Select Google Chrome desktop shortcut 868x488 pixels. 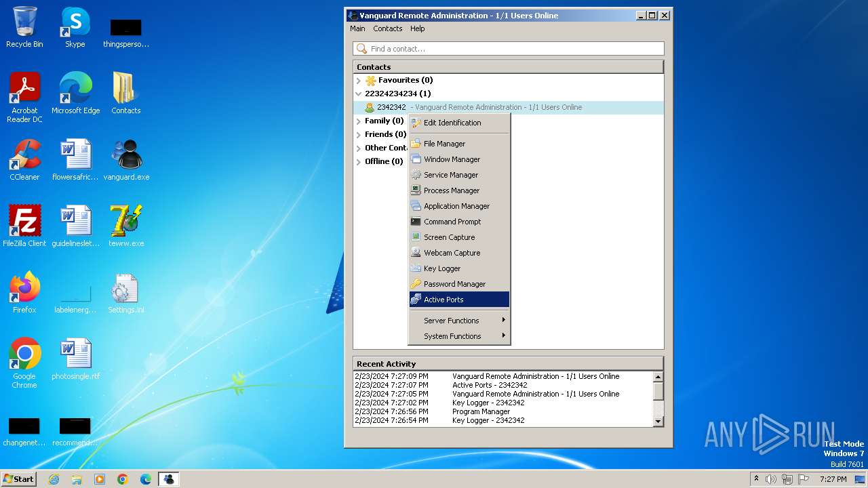[24, 364]
